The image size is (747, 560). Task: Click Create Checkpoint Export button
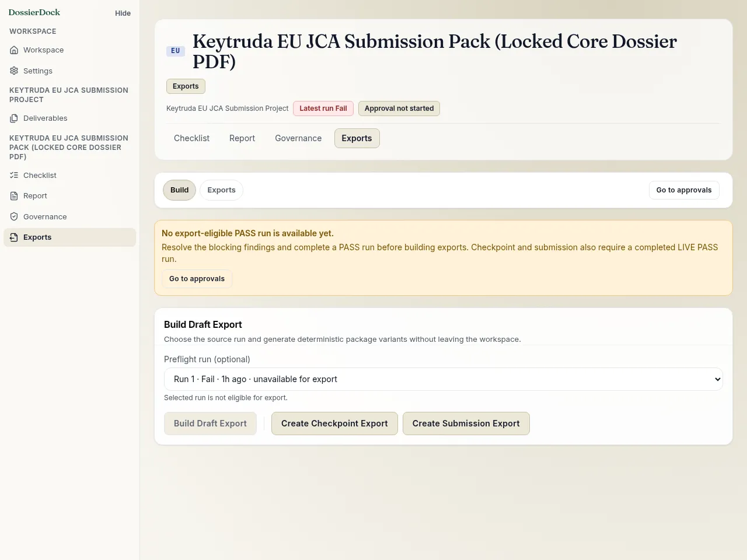pyautogui.click(x=334, y=423)
